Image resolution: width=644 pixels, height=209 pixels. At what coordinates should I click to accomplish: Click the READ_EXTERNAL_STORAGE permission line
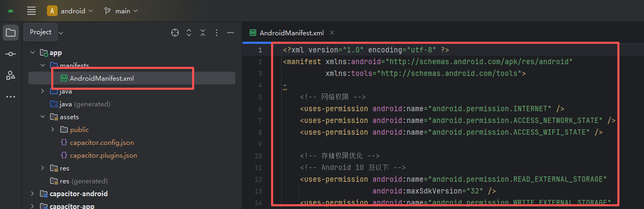[x=453, y=179]
